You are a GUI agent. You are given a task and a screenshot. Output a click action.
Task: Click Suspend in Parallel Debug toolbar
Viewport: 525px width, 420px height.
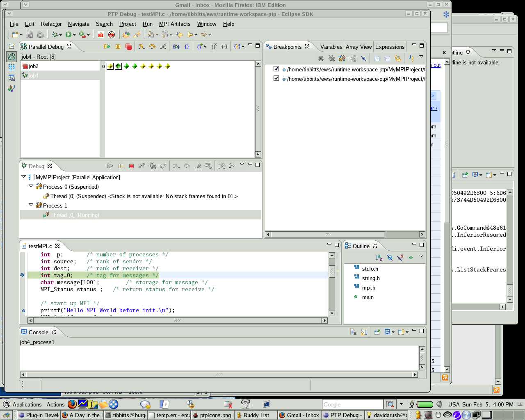click(118, 47)
